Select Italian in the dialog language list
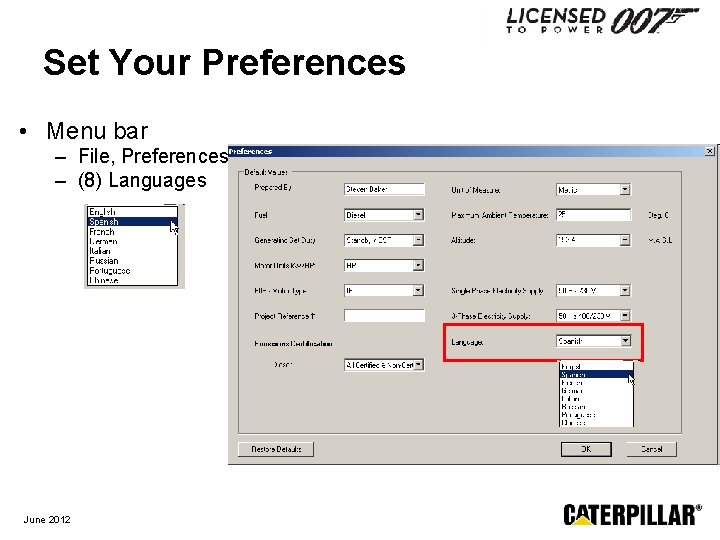 [x=596, y=399]
